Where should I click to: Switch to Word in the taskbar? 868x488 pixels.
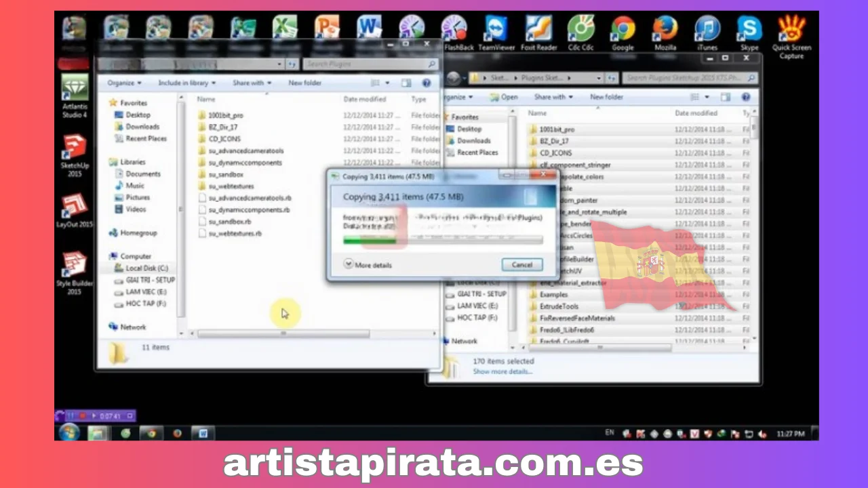coord(203,432)
